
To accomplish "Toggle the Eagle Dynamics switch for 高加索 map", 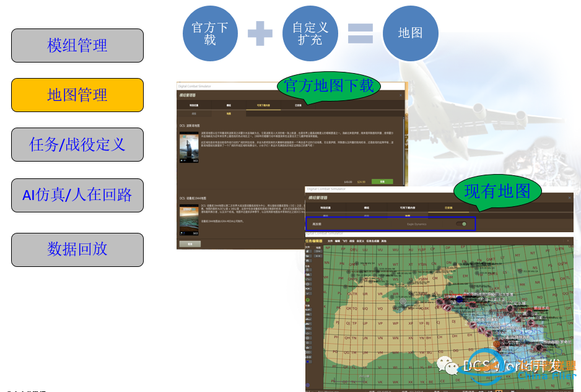I will [x=461, y=224].
